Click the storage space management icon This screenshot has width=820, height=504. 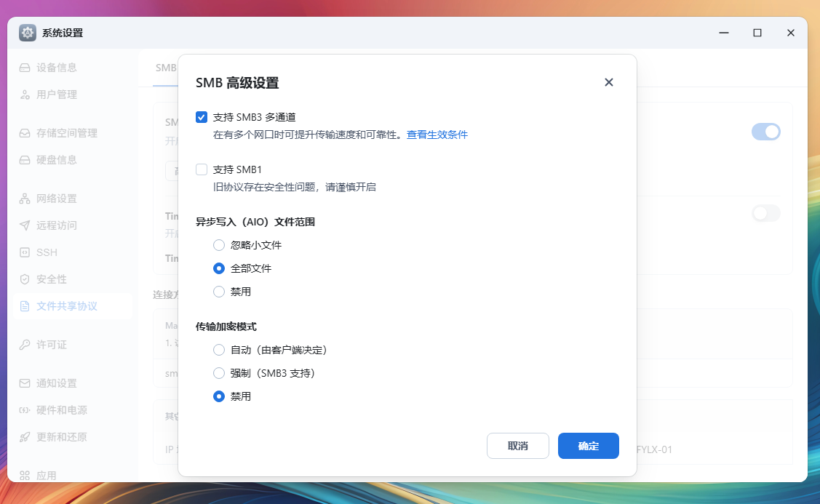(25, 133)
